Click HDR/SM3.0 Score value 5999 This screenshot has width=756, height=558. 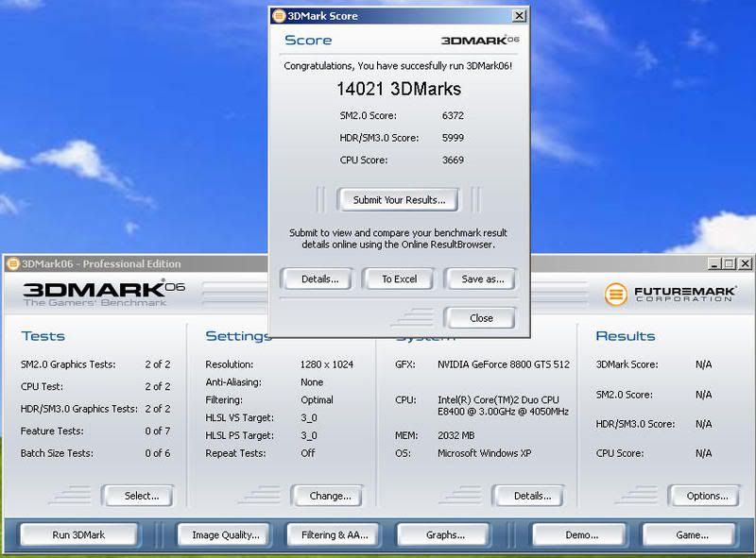(x=453, y=138)
